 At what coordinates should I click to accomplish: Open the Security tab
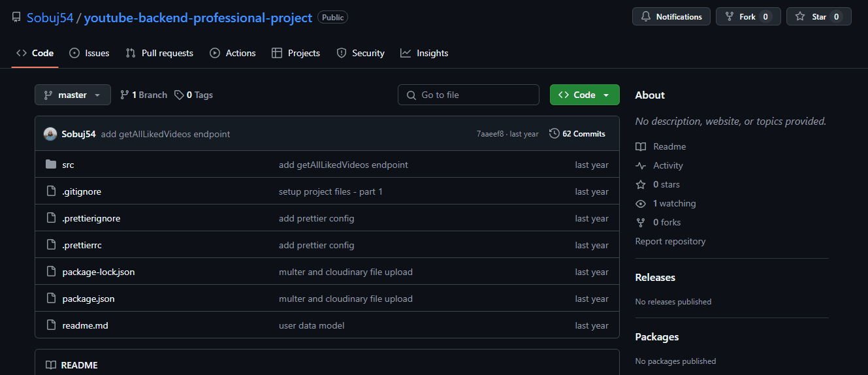click(x=361, y=53)
